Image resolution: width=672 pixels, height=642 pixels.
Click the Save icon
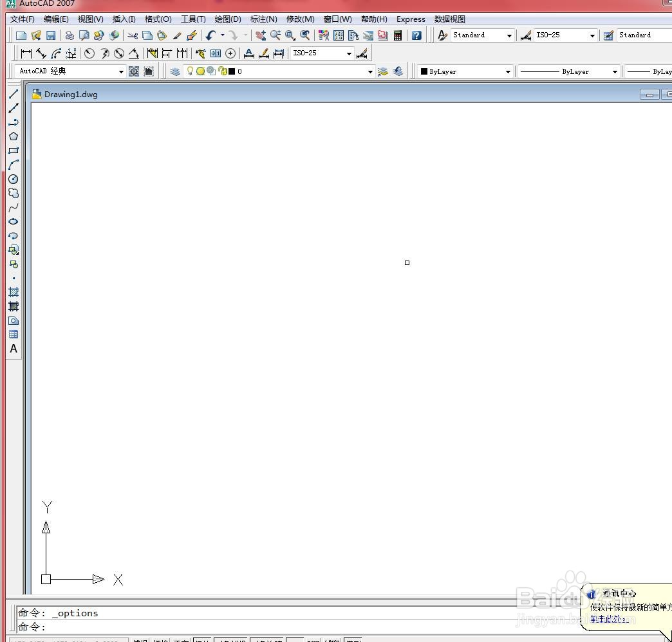point(51,35)
